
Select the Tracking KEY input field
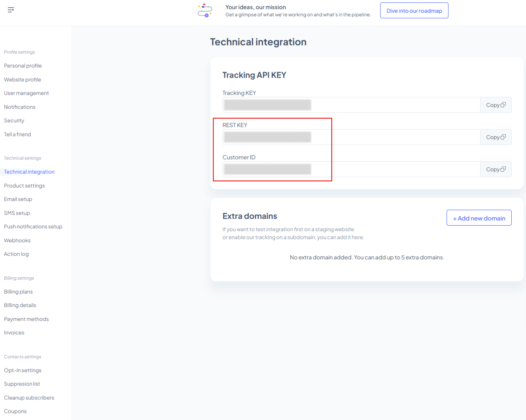[x=351, y=105]
